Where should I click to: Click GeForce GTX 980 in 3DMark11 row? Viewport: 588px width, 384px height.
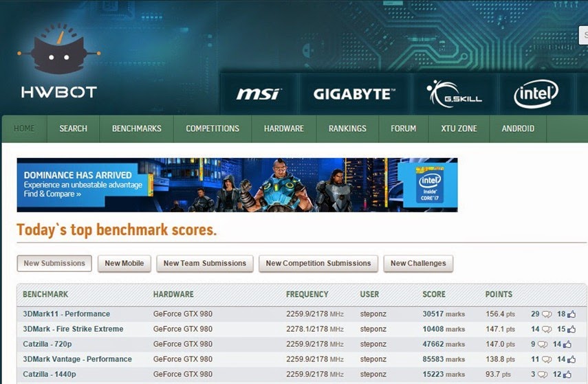tap(183, 314)
